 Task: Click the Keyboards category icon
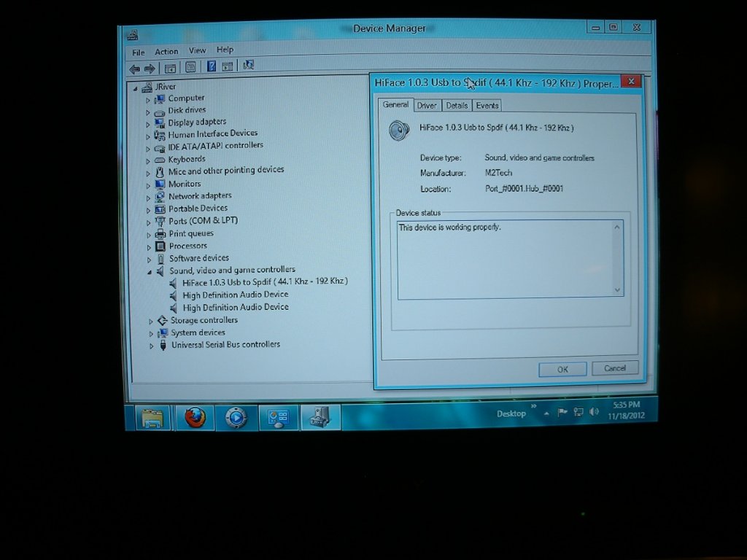[x=160, y=160]
